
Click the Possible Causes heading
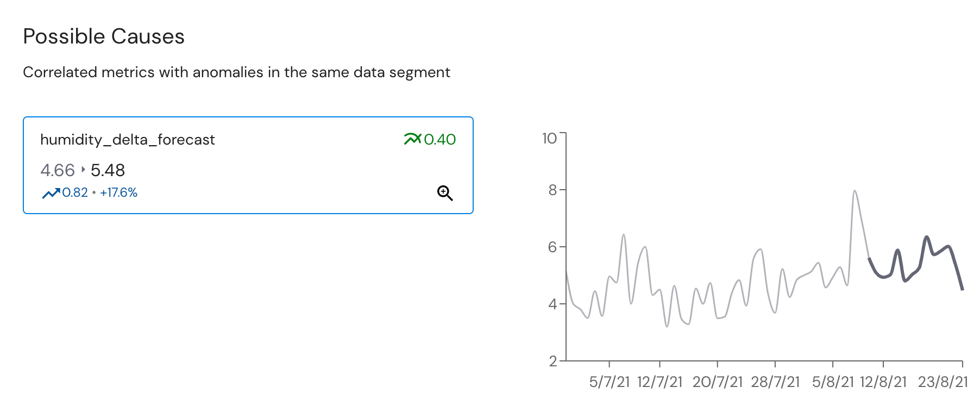tap(104, 36)
